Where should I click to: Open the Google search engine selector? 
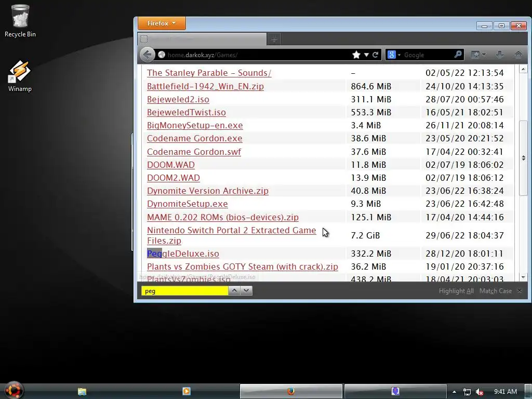(x=394, y=55)
